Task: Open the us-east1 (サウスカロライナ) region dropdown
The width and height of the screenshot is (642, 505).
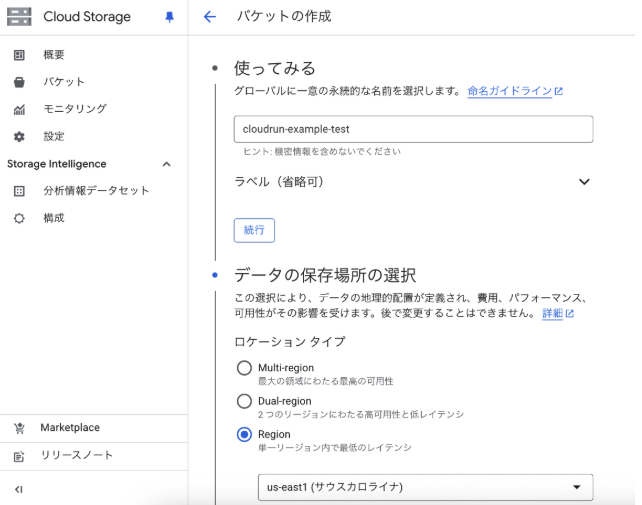Action: point(425,487)
